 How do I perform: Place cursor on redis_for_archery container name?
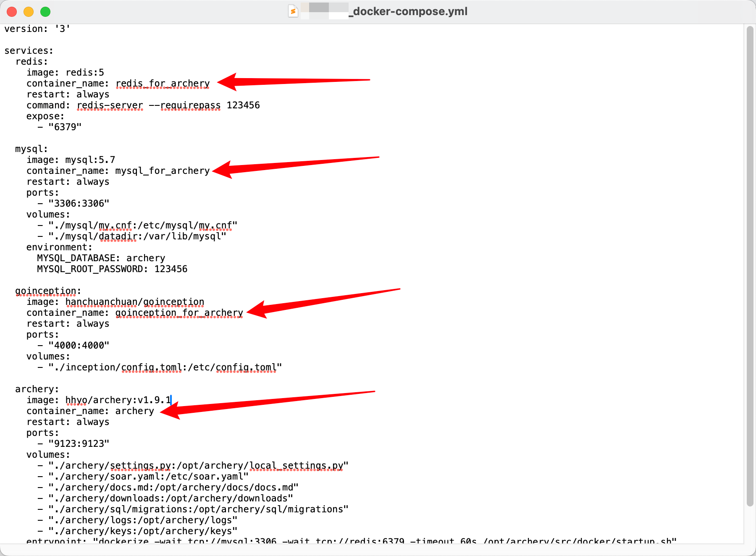163,84
